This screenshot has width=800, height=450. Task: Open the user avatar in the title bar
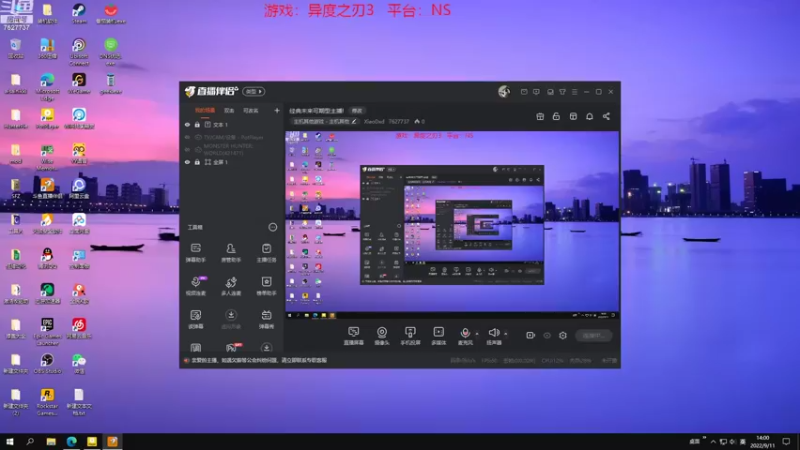click(504, 91)
